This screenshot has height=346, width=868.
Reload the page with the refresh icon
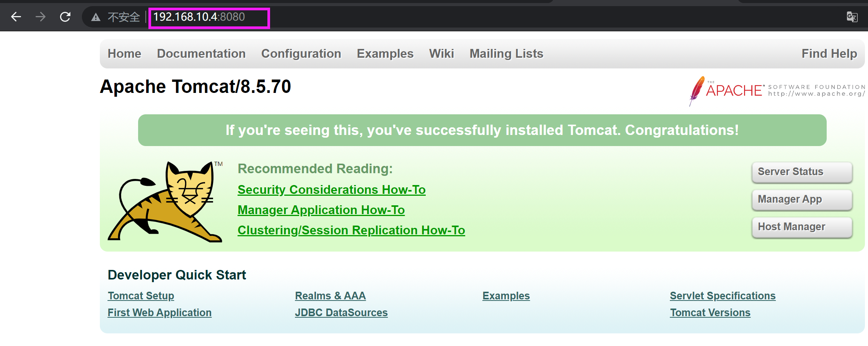[65, 17]
